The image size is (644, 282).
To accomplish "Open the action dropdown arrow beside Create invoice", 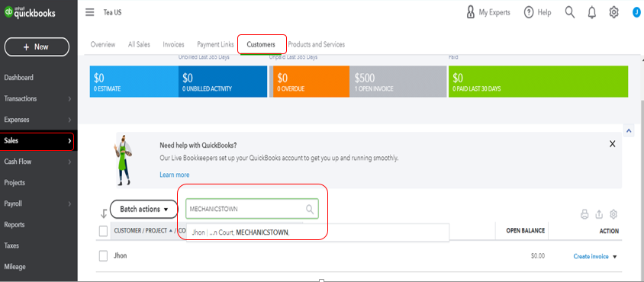I will (615, 257).
